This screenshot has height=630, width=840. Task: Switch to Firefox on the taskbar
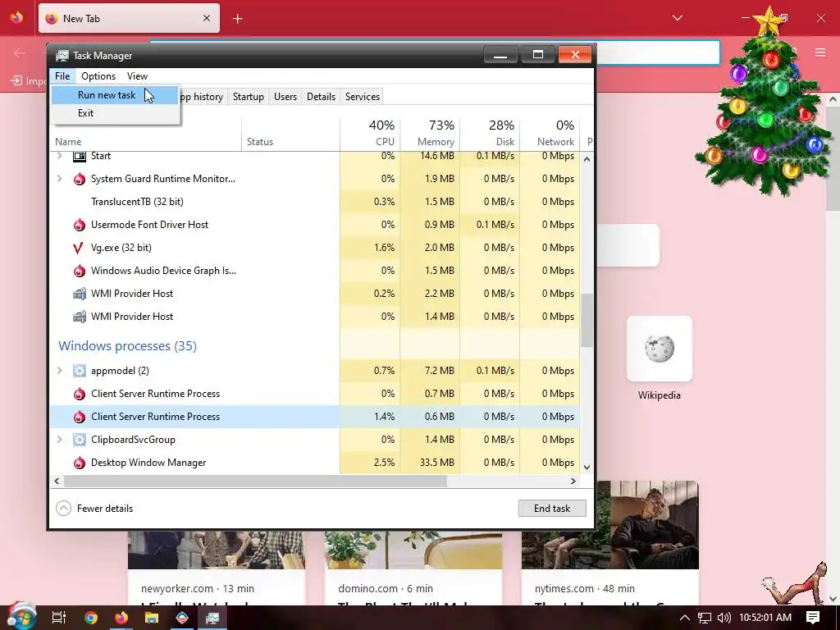[121, 618]
